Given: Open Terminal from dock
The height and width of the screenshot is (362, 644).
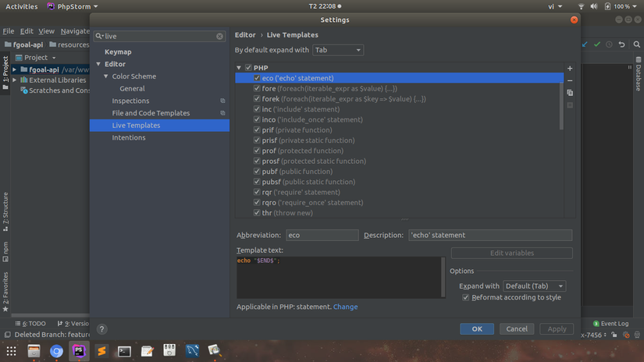Looking at the screenshot, I should click(124, 351).
